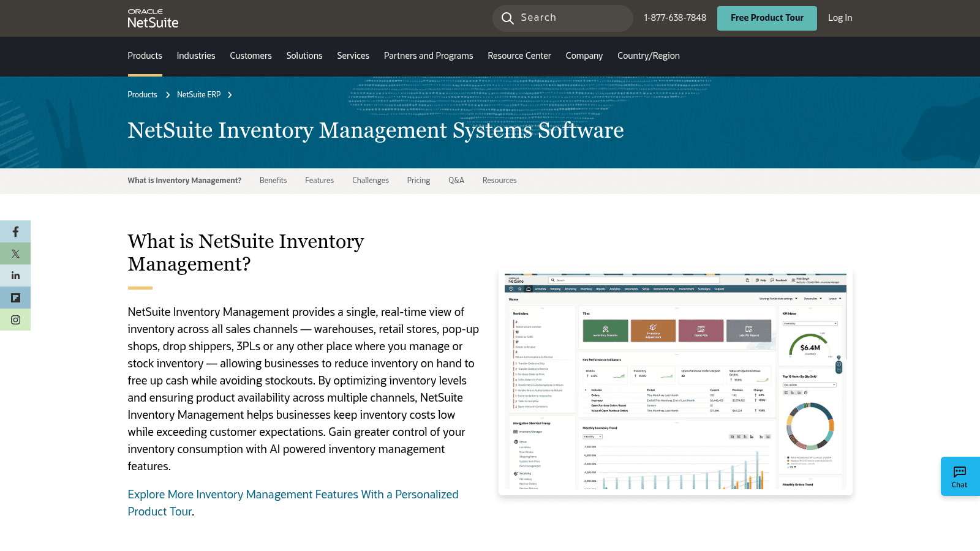Open the Log In link
Image resolution: width=980 pixels, height=551 pixels.
tap(840, 18)
